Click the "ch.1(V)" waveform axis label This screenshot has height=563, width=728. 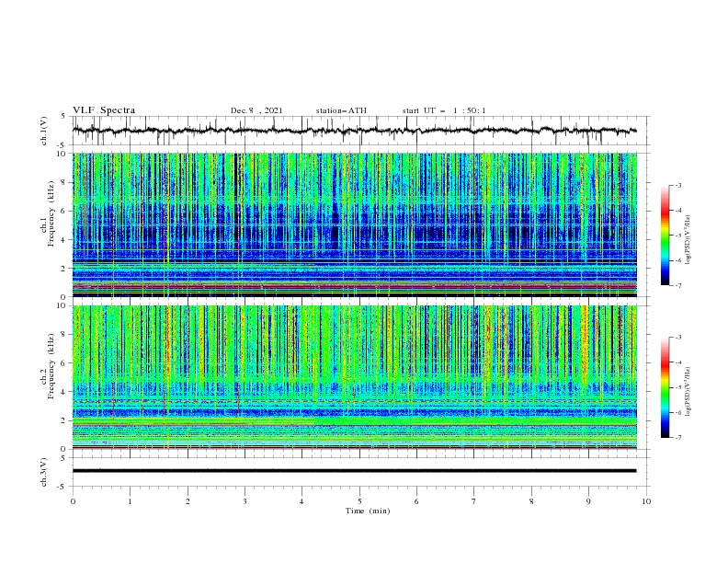click(x=44, y=131)
